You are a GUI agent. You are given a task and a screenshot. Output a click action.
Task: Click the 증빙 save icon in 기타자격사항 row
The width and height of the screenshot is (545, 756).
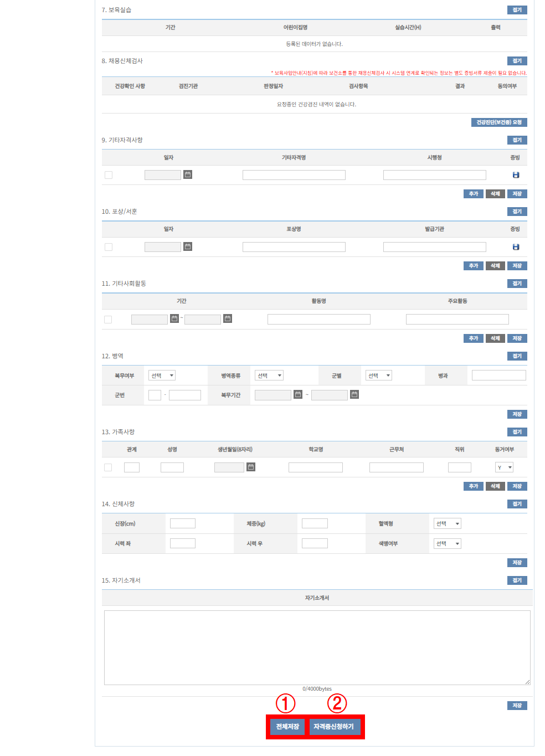click(x=516, y=175)
